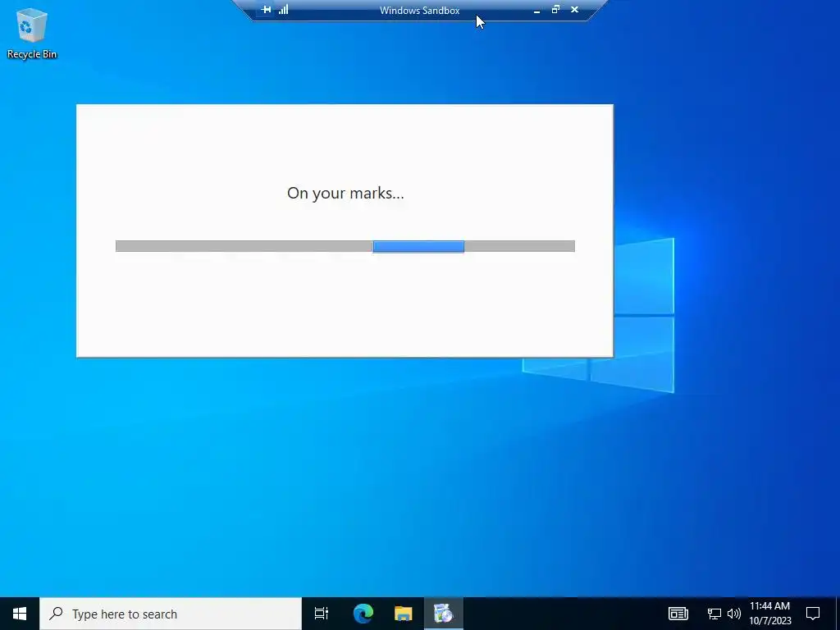
Task: Open the Recycle Bin desktop icon
Action: coord(32,33)
